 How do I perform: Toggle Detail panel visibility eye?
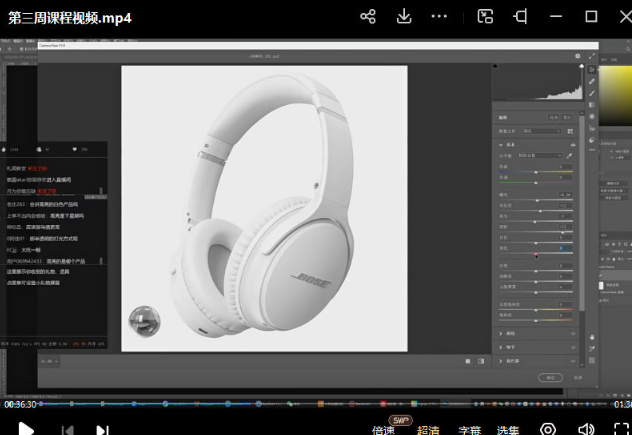pos(573,347)
